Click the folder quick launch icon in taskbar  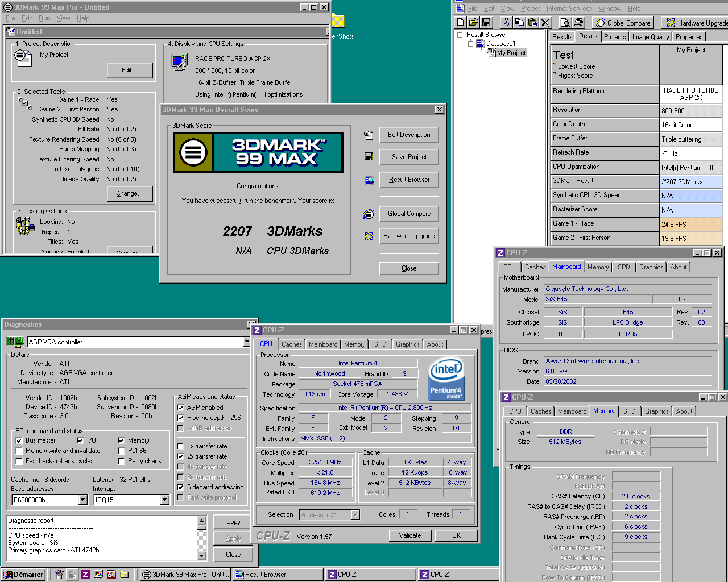click(125, 575)
